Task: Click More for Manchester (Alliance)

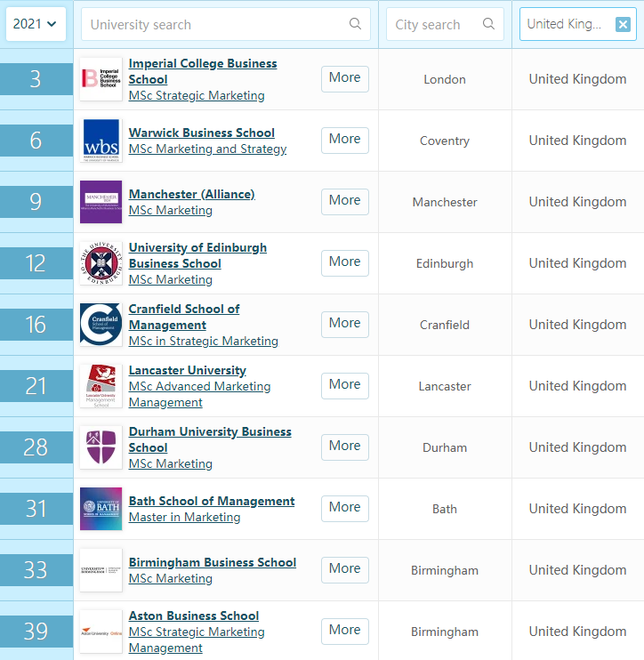Action: tap(345, 202)
